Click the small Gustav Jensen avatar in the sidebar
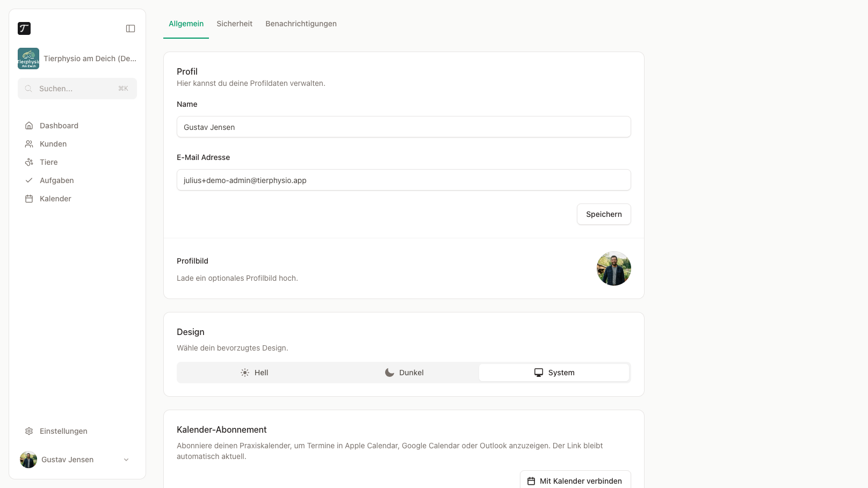The width and height of the screenshot is (868, 488). coord(28,460)
